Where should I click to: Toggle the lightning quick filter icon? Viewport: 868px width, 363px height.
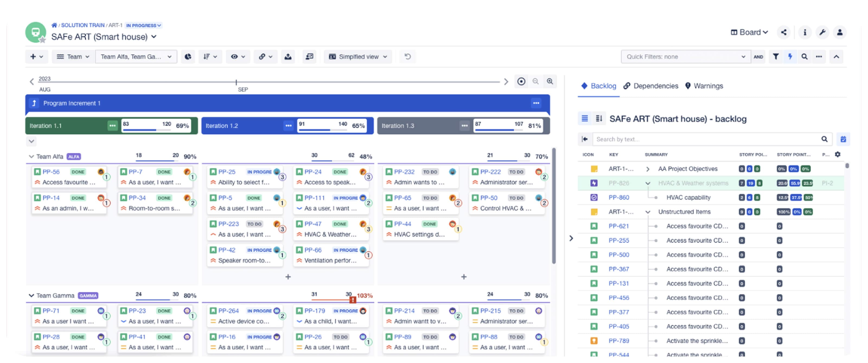coord(790,57)
